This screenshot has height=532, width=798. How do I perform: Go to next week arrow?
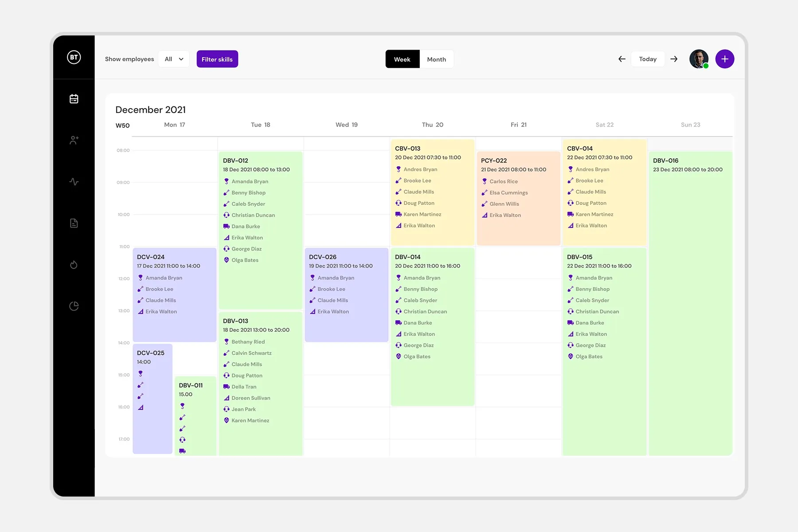point(674,59)
